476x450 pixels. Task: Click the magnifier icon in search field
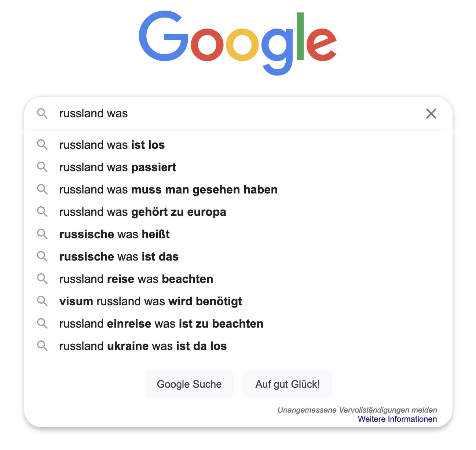(43, 114)
